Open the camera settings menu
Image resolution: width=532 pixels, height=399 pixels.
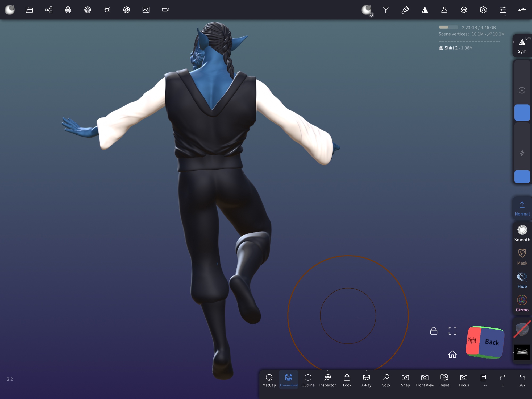pos(165,10)
